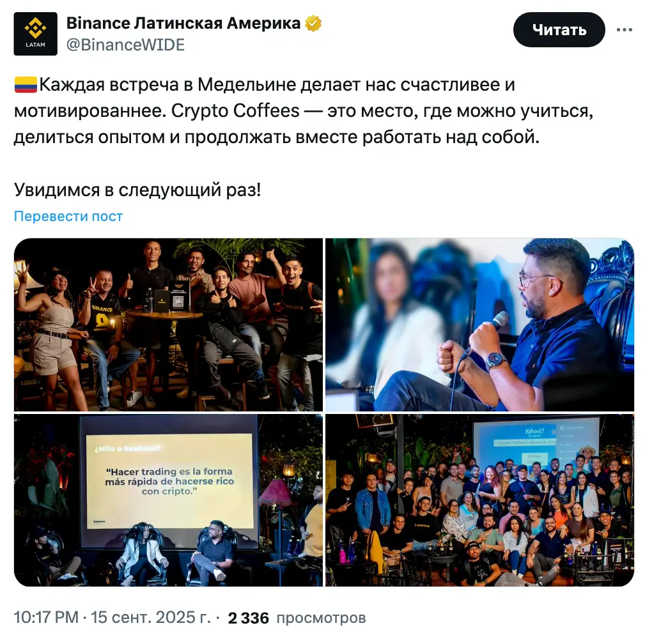Open the large crowd group photo
Screen dimensions: 645x644
[x=479, y=500]
